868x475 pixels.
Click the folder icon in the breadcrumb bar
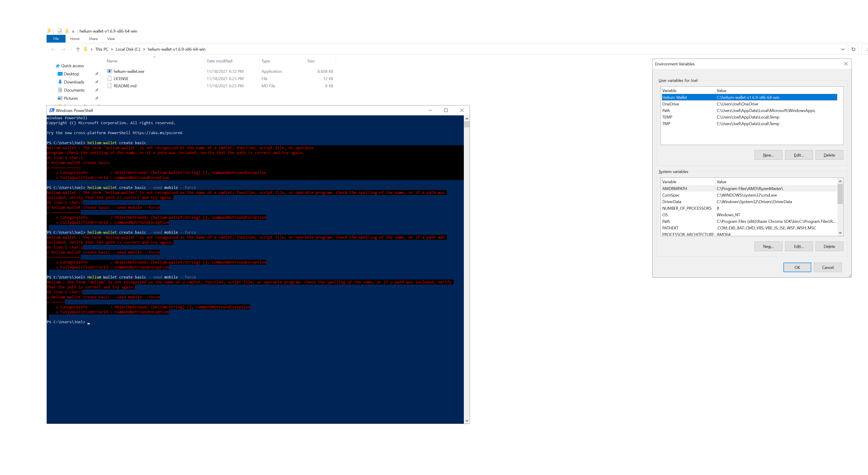click(x=86, y=49)
